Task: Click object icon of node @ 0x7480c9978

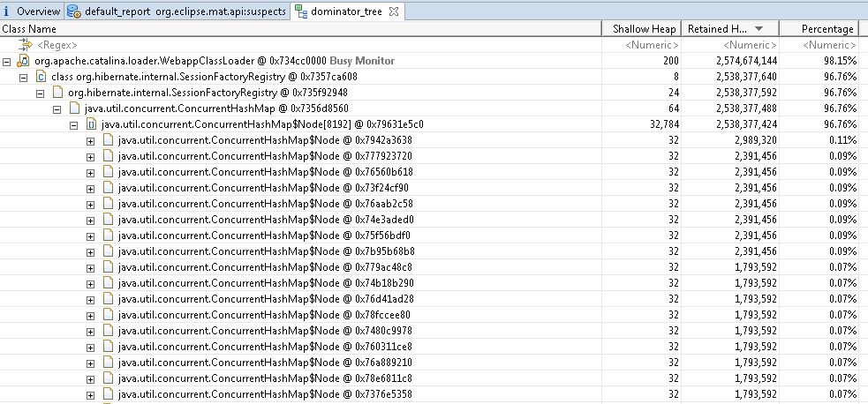Action: 108,331
